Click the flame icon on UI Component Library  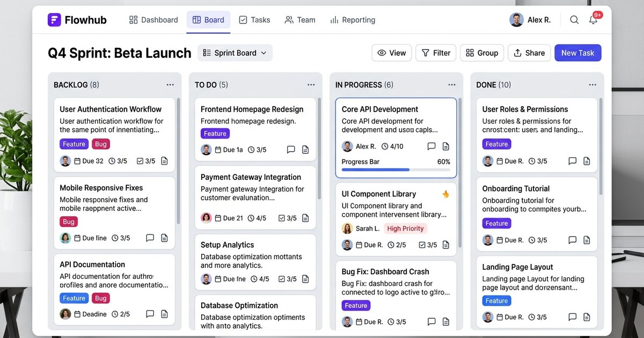445,194
